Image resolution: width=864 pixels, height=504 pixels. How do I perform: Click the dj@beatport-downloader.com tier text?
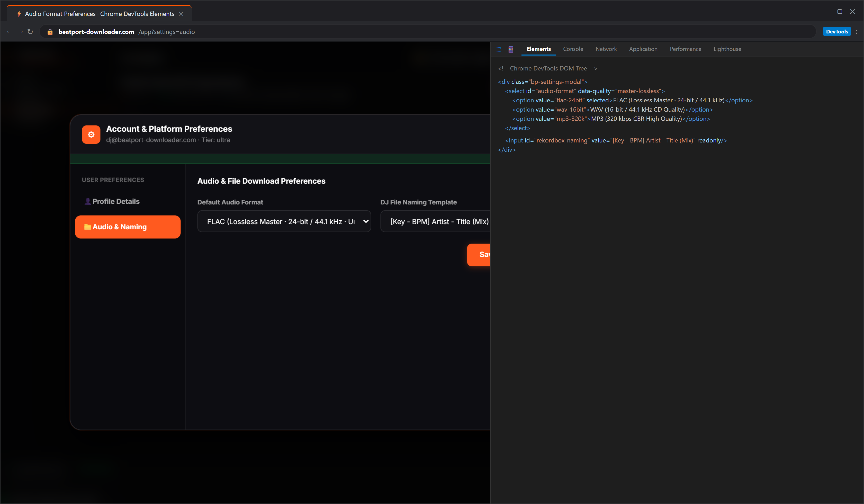(168, 140)
